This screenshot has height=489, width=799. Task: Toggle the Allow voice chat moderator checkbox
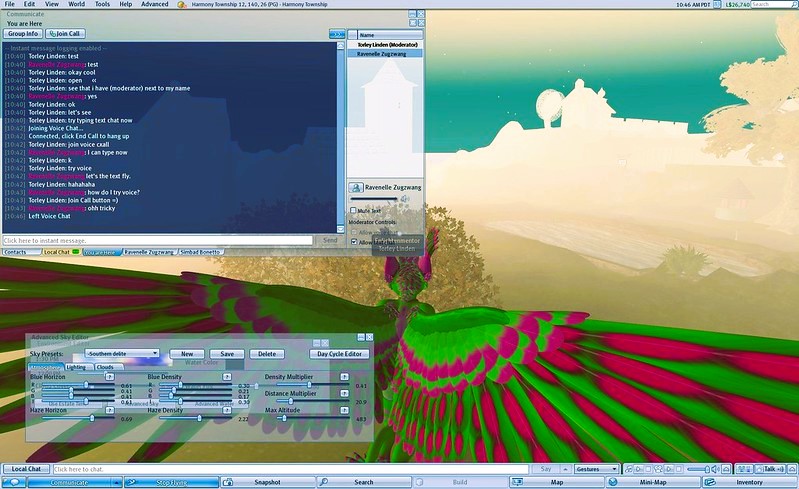[354, 232]
